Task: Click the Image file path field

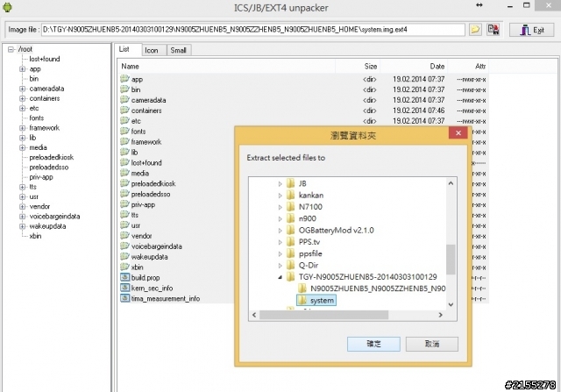Action: pyautogui.click(x=253, y=29)
